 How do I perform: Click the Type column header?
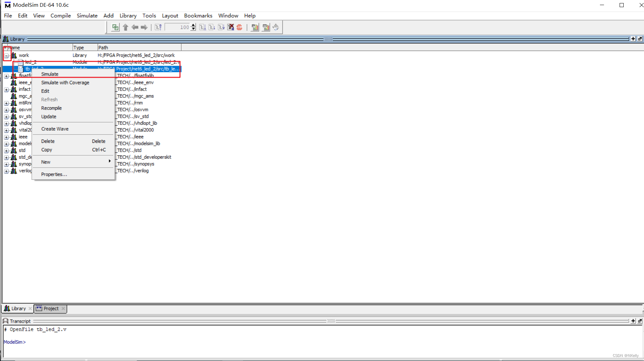tap(85, 47)
